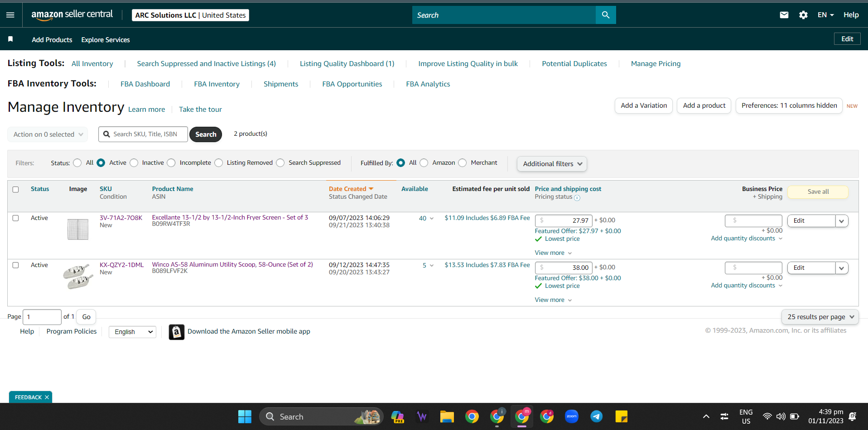Viewport: 868px width, 430px height.
Task: Open the settings gear icon
Action: point(803,15)
